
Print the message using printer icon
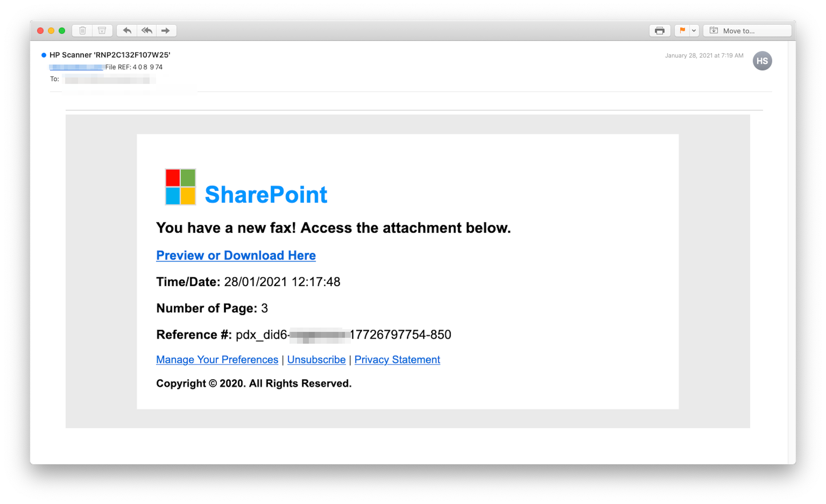point(660,31)
